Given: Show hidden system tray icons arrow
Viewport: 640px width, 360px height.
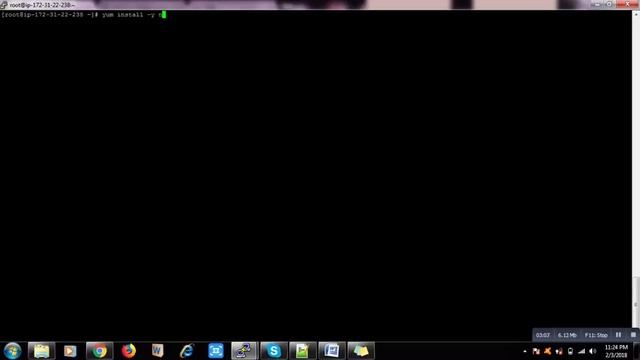Looking at the screenshot, I should pyautogui.click(x=525, y=351).
